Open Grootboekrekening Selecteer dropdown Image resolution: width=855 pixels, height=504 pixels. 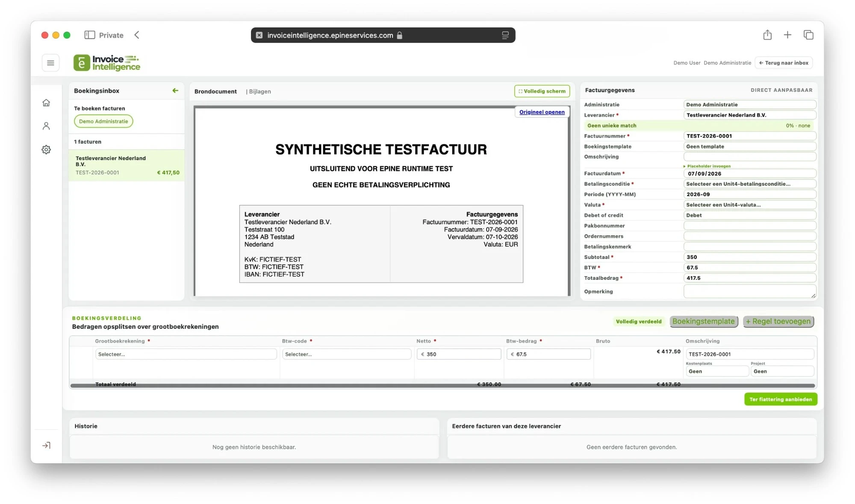click(x=186, y=354)
